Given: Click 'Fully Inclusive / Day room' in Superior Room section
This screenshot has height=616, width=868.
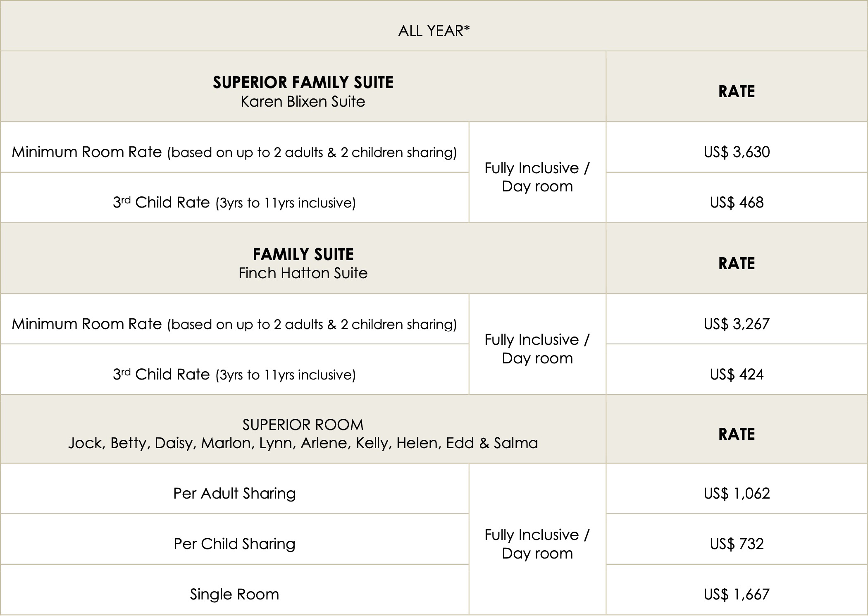Looking at the screenshot, I should [x=537, y=544].
